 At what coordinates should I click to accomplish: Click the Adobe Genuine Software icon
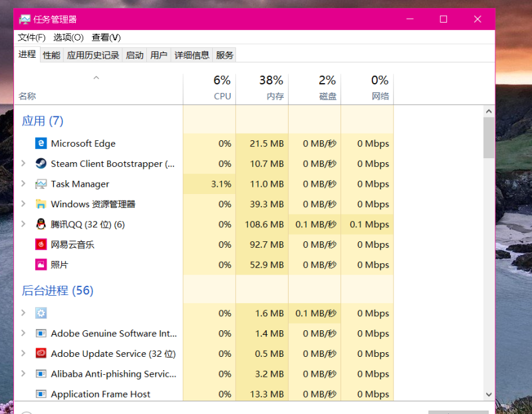tap(41, 334)
